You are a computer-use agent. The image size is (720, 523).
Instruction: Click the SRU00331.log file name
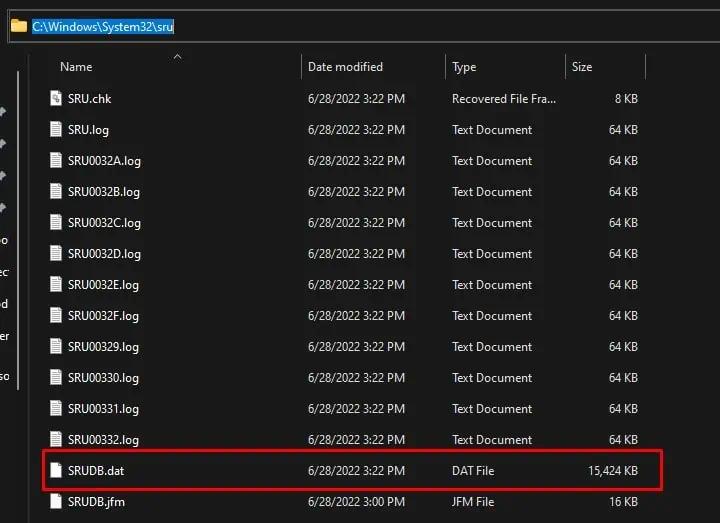(x=103, y=409)
